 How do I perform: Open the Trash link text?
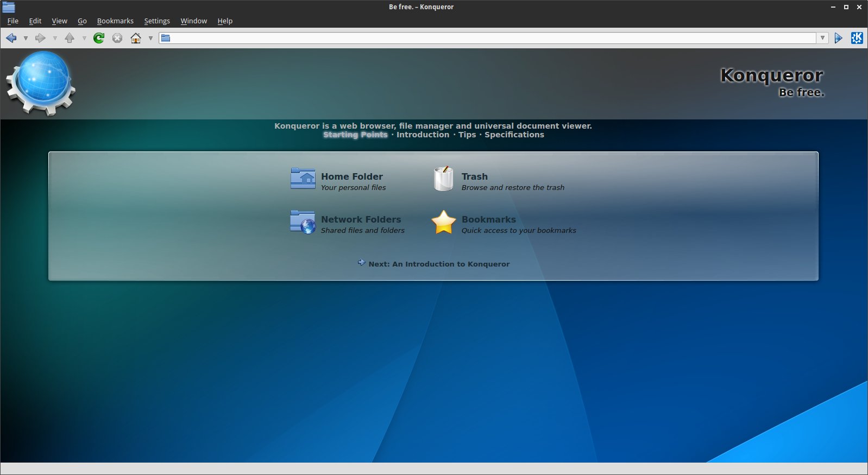(x=475, y=176)
